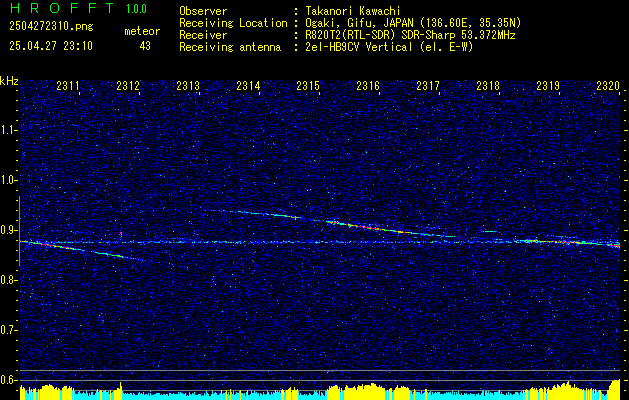Select the 0.6 frequency axis label
This screenshot has width=629, height=400.
pyautogui.click(x=8, y=380)
